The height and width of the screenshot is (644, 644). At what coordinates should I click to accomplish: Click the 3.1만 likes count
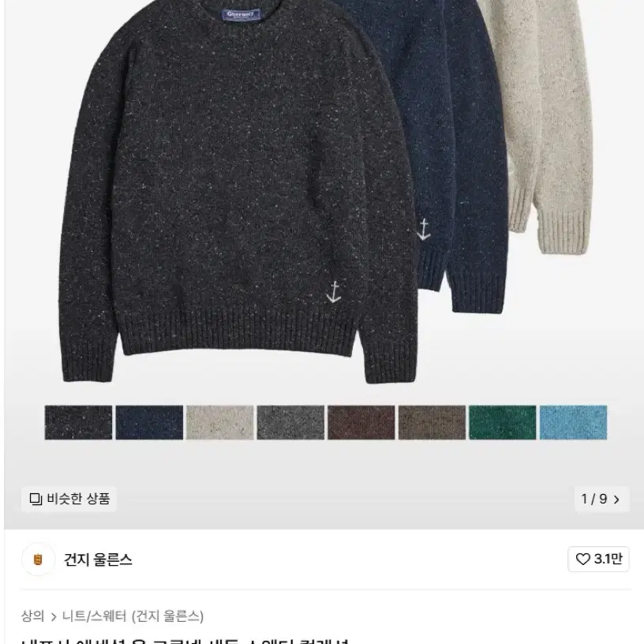(x=608, y=559)
